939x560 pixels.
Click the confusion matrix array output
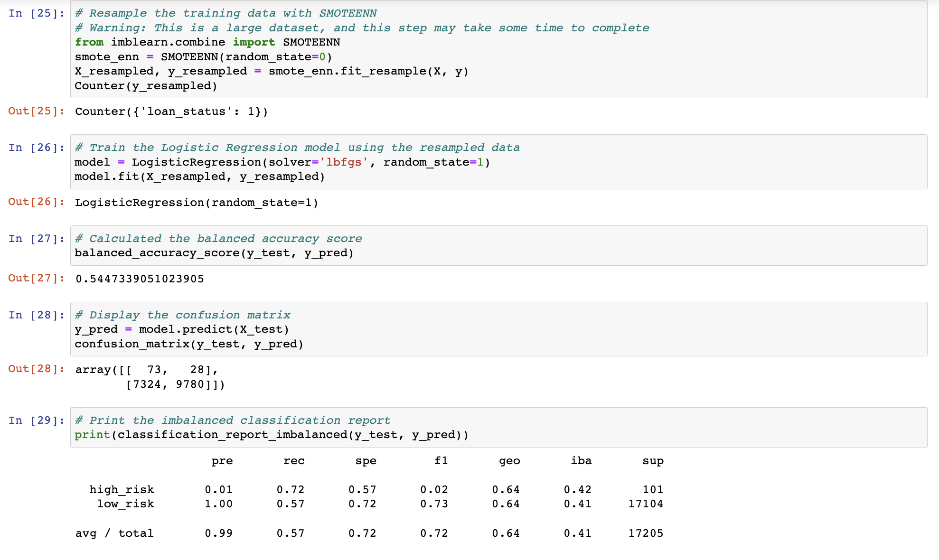pyautogui.click(x=150, y=377)
